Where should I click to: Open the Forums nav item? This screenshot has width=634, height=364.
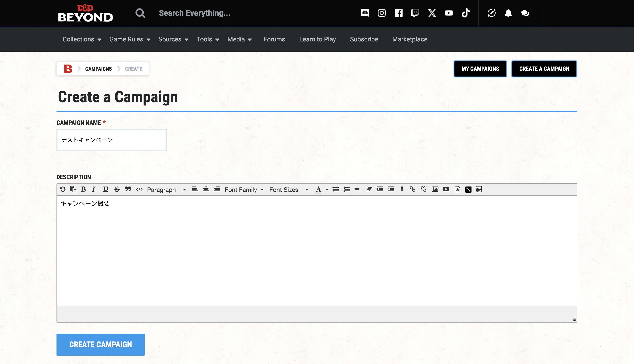[274, 39]
